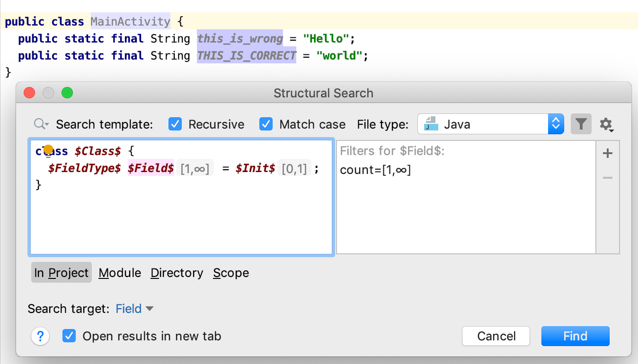The image size is (638, 364).
Task: Toggle the Match case checkbox
Action: click(x=266, y=124)
